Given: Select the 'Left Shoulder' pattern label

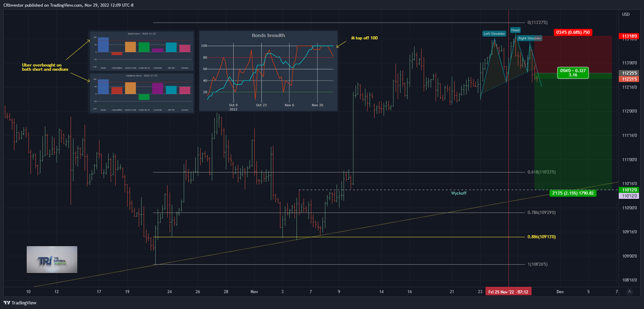Looking at the screenshot, I should pos(494,33).
